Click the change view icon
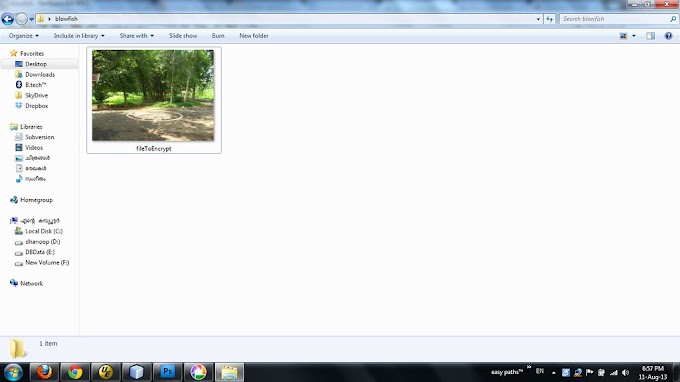680x382 pixels. point(624,36)
